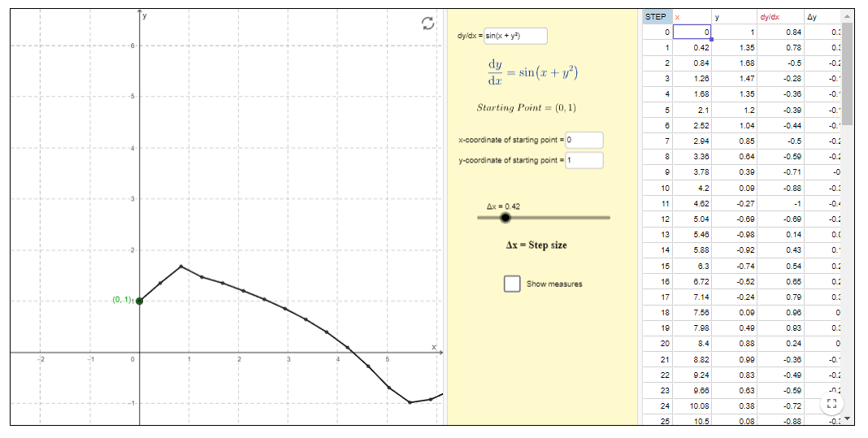The width and height of the screenshot is (868, 438).
Task: Click y value -0.98 in step 13
Action: pyautogui.click(x=734, y=235)
